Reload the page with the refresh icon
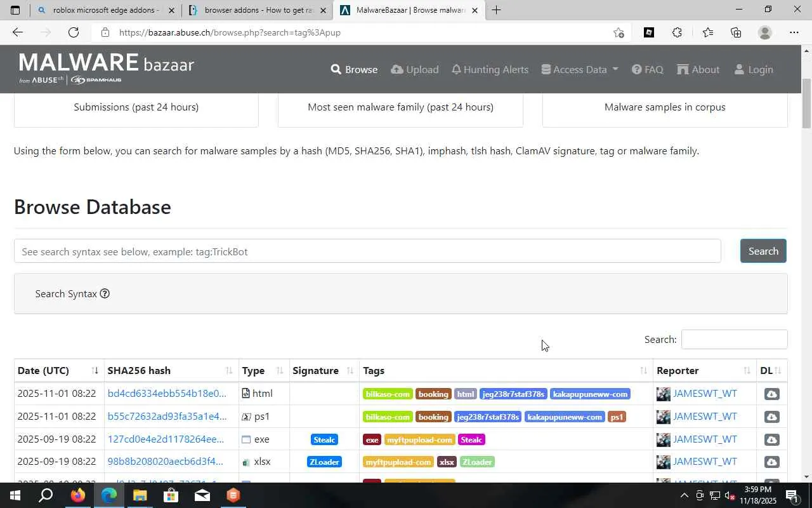The image size is (812, 508). click(74, 32)
